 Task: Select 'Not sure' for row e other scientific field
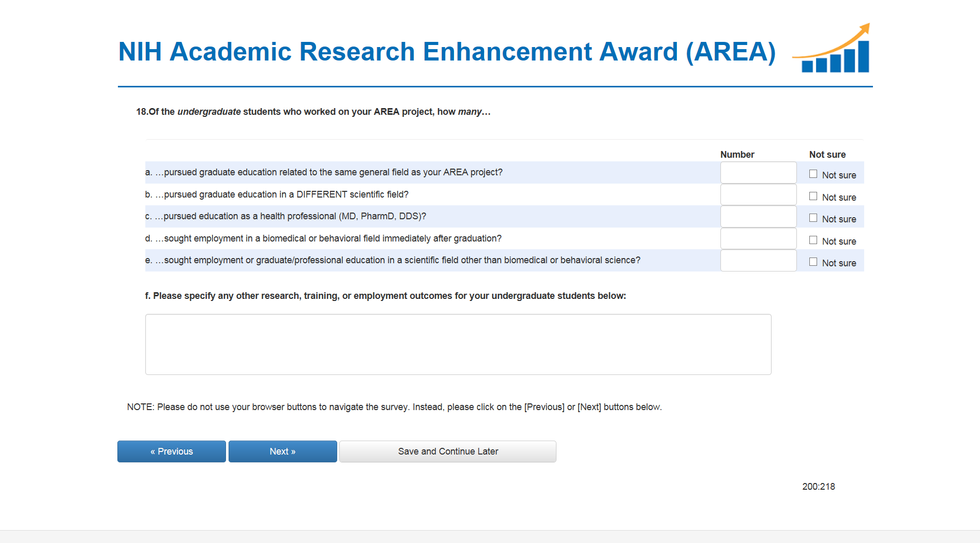coord(813,262)
